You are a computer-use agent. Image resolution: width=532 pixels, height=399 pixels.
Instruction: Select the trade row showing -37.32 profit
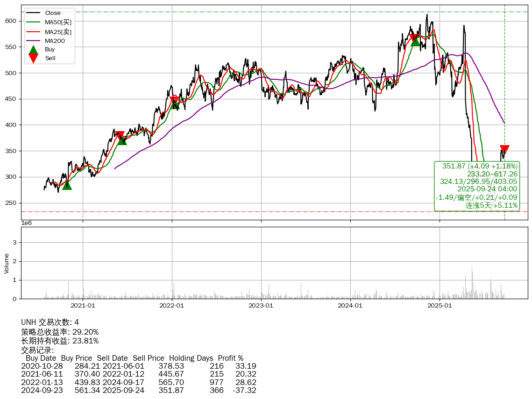138,390
